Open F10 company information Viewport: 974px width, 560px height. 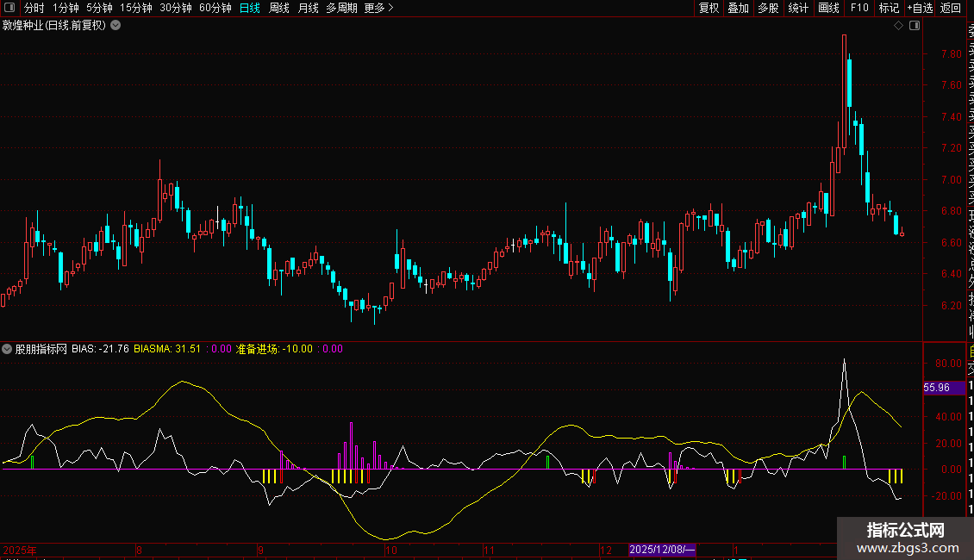click(859, 8)
